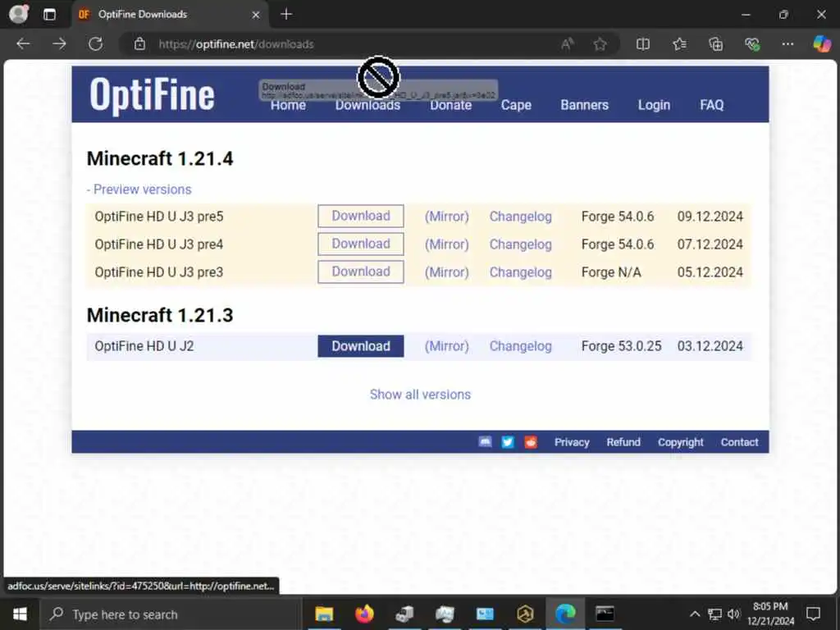
Task: Open the Windows Start menu
Action: [20, 614]
